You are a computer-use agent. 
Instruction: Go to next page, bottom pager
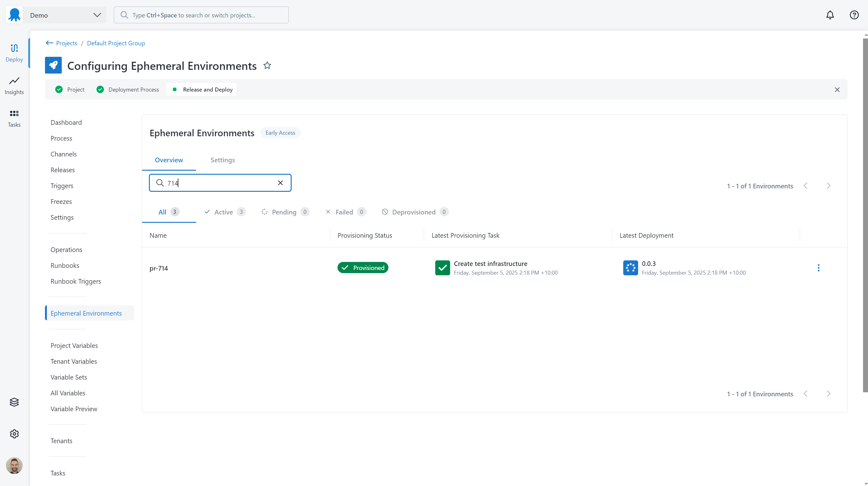point(829,394)
